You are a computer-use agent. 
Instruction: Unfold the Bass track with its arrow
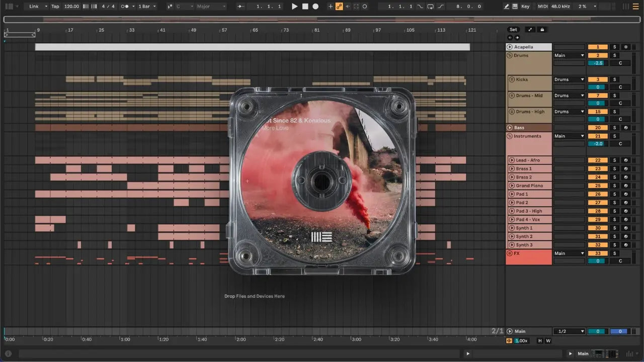click(509, 128)
